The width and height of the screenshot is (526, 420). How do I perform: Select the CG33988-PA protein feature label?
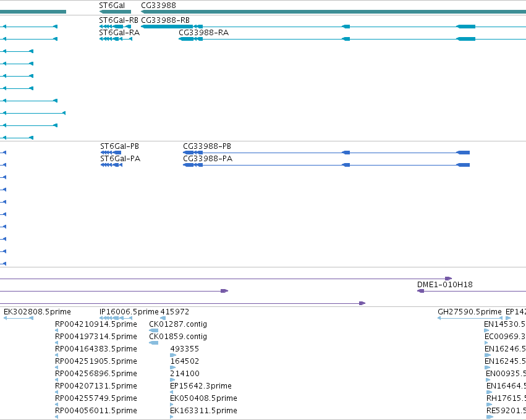(x=208, y=159)
